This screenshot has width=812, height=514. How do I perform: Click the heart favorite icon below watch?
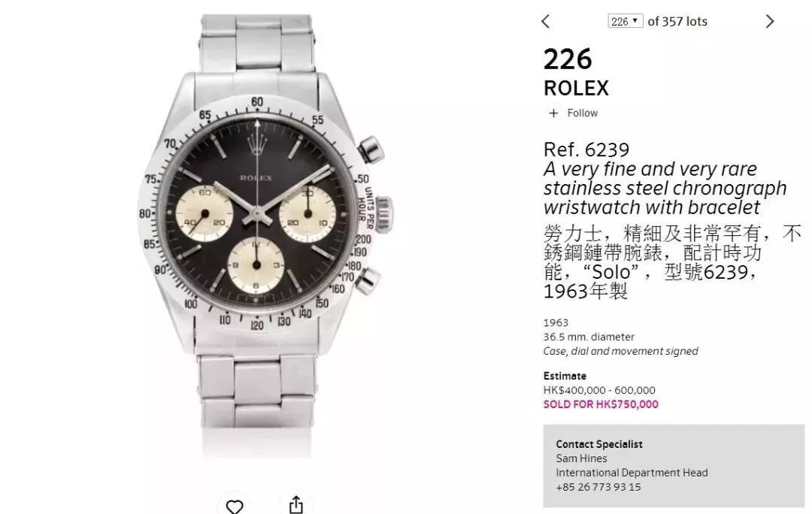pyautogui.click(x=235, y=506)
